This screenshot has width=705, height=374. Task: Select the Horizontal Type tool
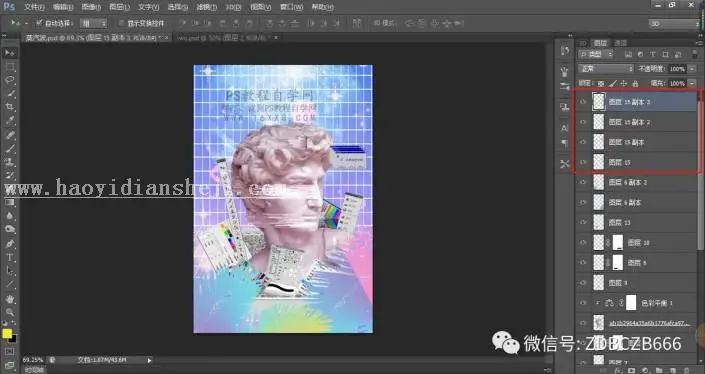(9, 258)
